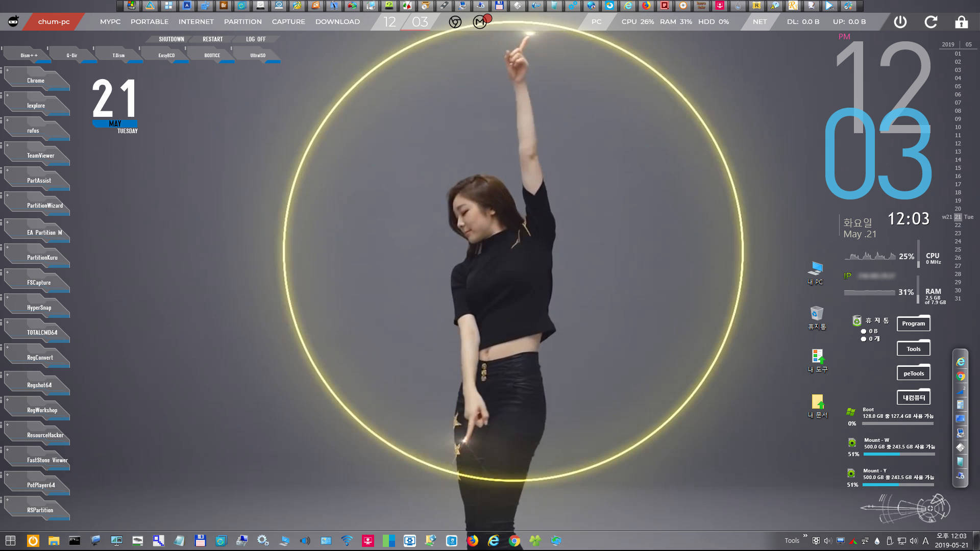Open the MYPC menu
Screen dimensions: 980x551
(110, 21)
